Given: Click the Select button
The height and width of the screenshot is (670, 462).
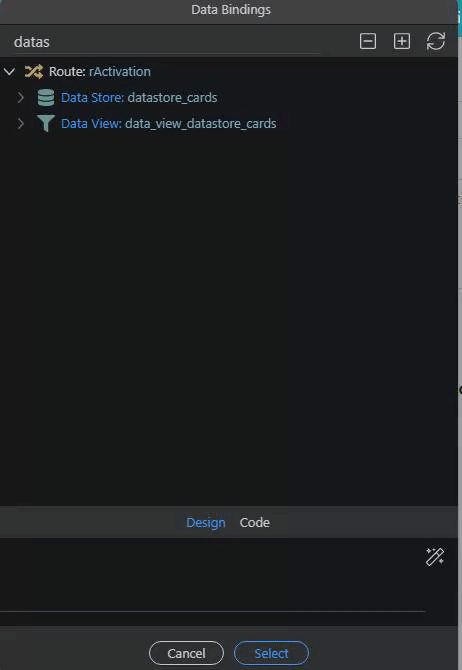Looking at the screenshot, I should pyautogui.click(x=271, y=653).
